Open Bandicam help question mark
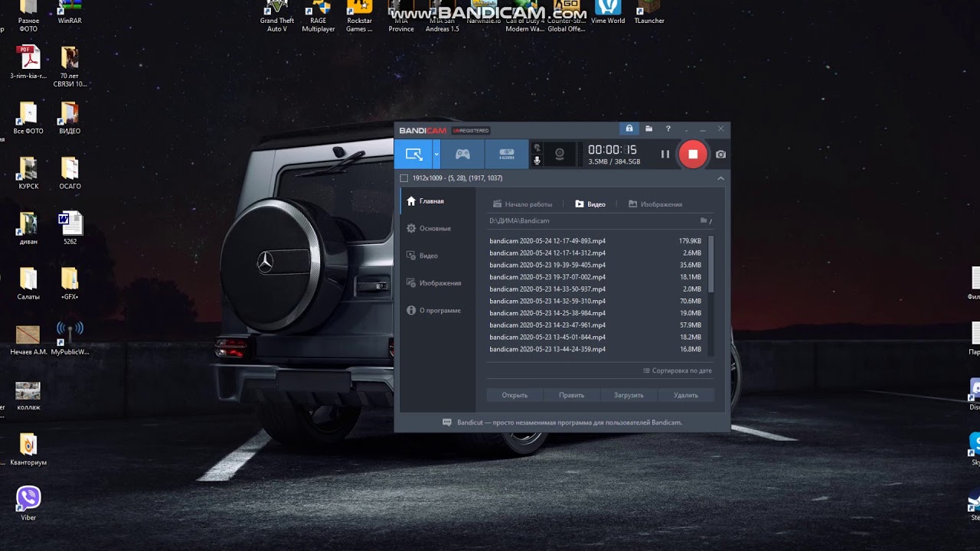Viewport: 980px width, 551px height. point(668,129)
